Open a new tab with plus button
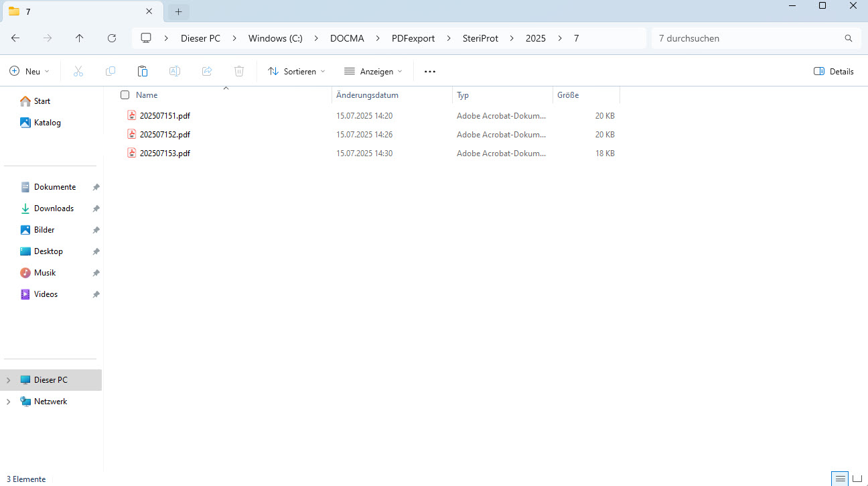The width and height of the screenshot is (868, 486). pos(178,11)
